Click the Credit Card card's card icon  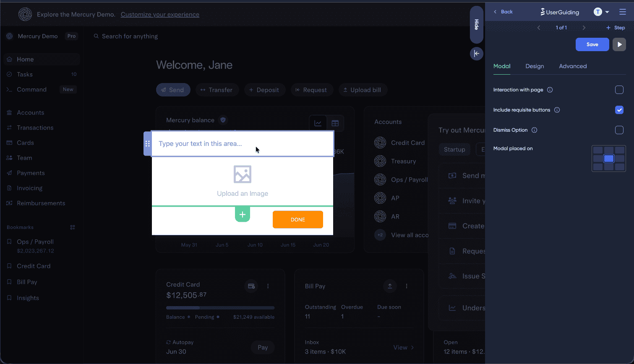pyautogui.click(x=251, y=286)
